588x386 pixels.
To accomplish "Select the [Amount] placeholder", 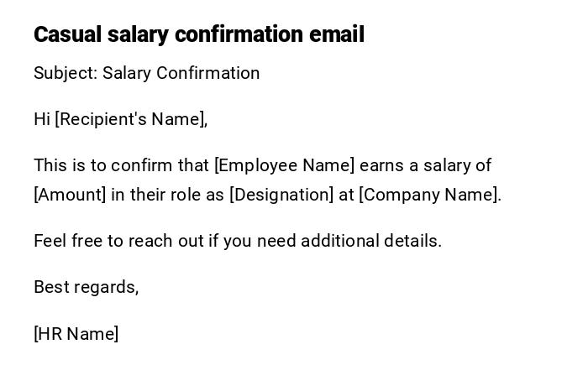I will [70, 195].
